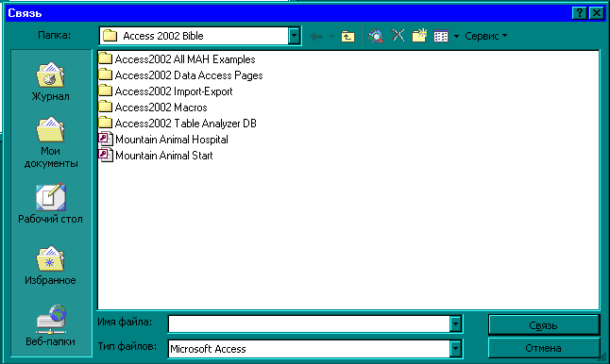
Task: Expand the Тип файлов dropdown arrow
Action: 455,349
